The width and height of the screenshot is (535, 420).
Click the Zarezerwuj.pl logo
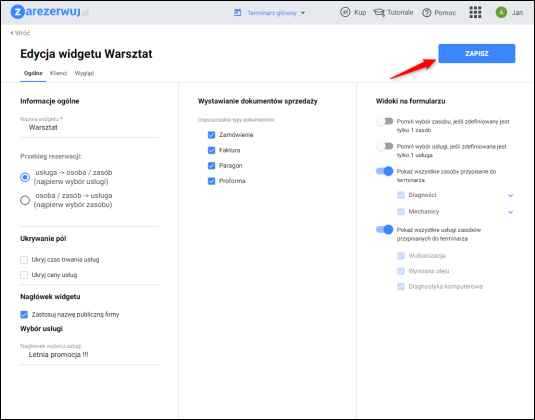click(50, 12)
